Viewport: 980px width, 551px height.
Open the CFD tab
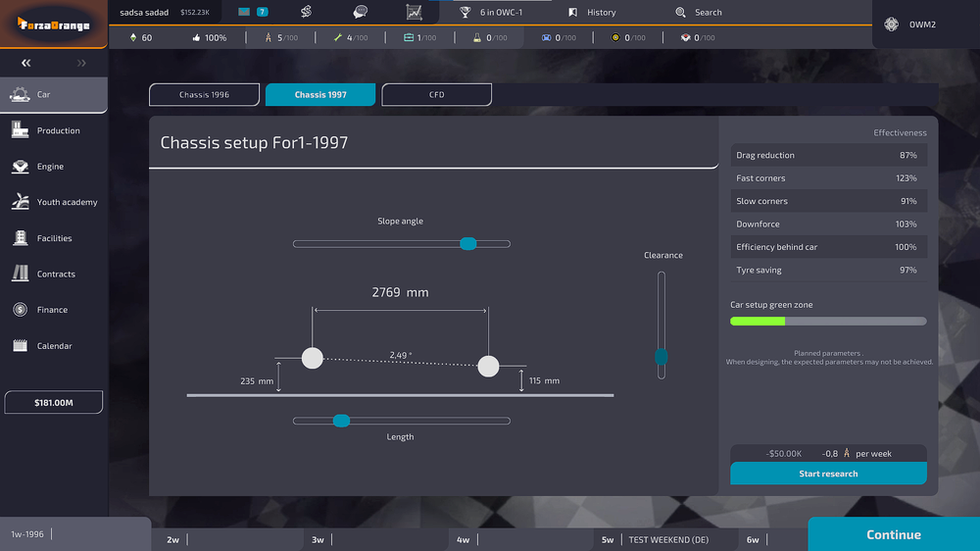point(437,94)
